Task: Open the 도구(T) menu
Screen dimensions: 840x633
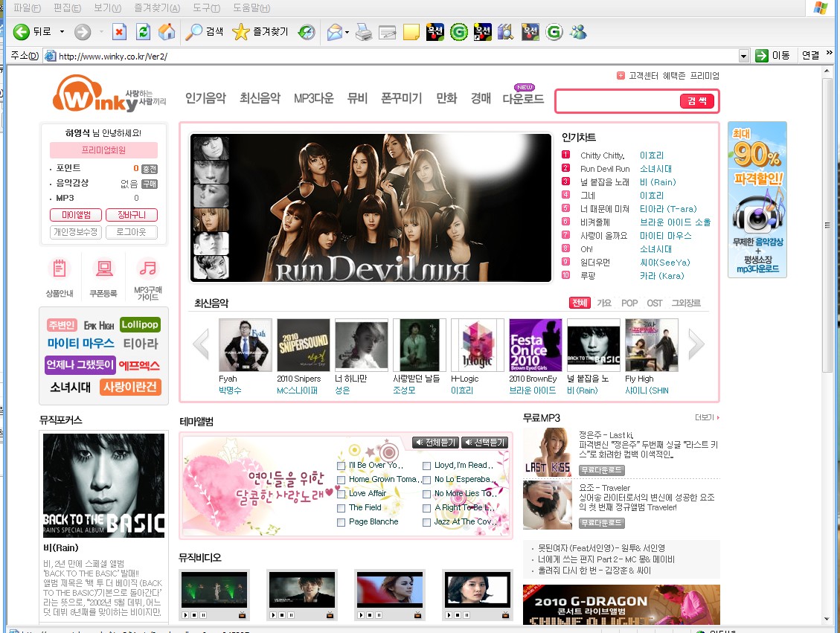Action: tap(206, 8)
